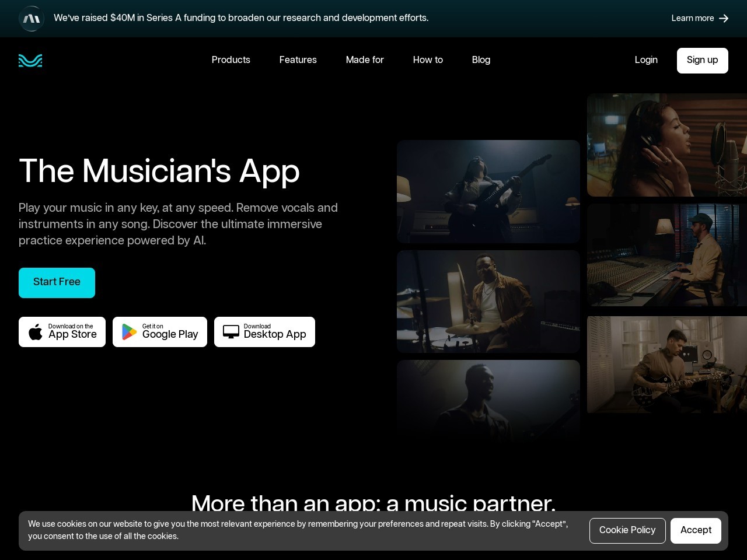Expand the Features menu
This screenshot has width=747, height=560.
coord(298,60)
